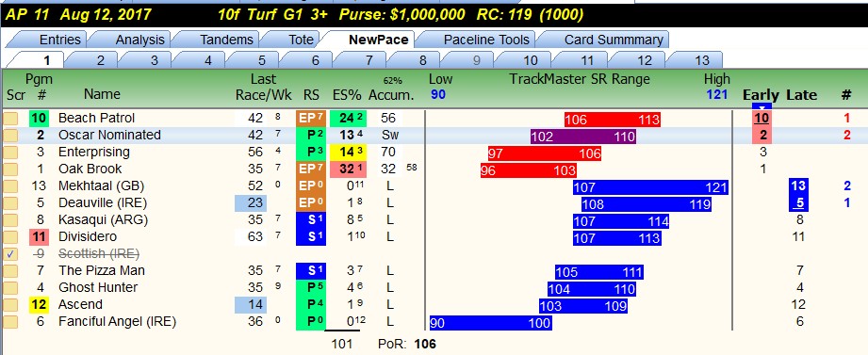Click the pink Early rank box 10
868x355 pixels.
[x=762, y=119]
